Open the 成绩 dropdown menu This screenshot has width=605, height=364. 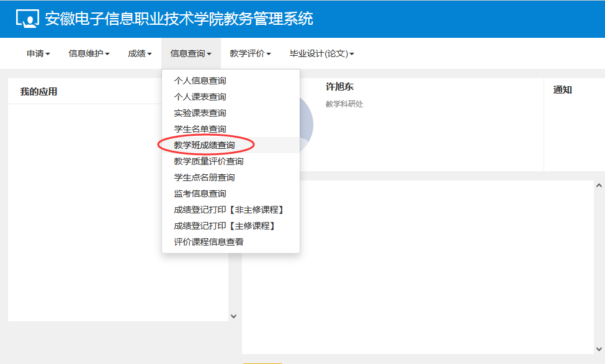[140, 54]
